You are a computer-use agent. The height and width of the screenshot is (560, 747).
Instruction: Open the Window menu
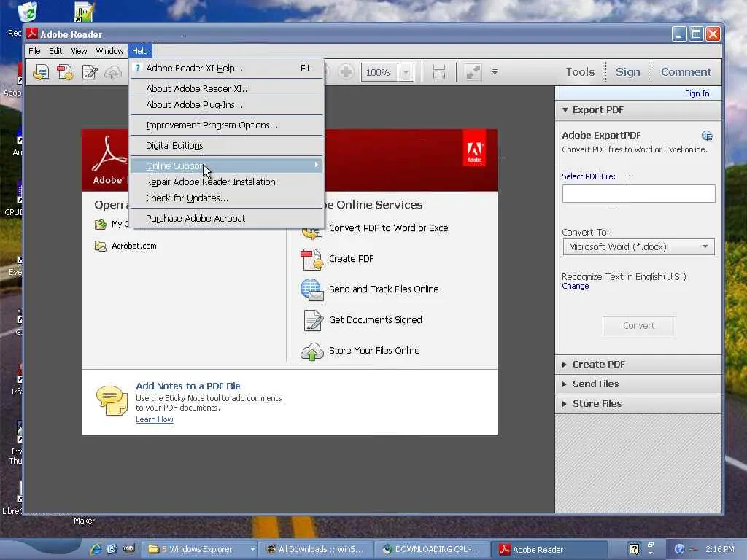(109, 51)
